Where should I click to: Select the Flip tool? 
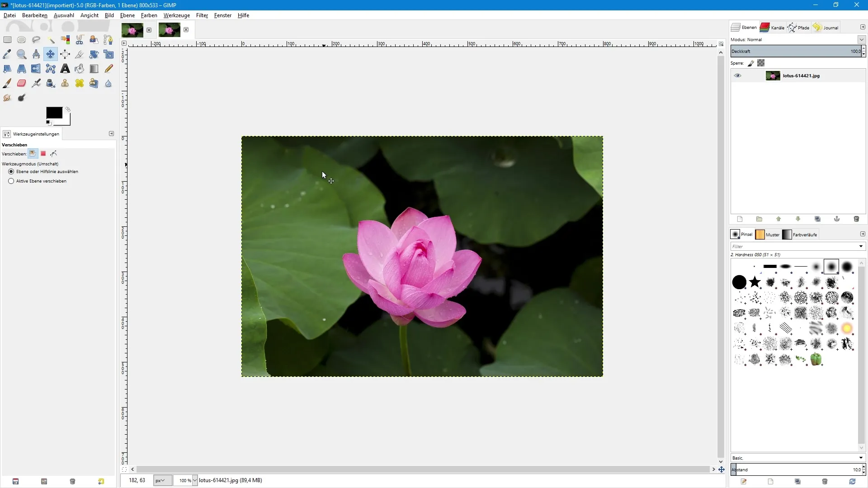pos(36,69)
